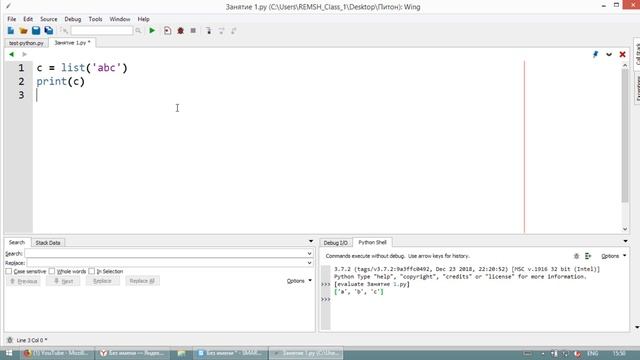Screen dimensions: 640x360
Task: Open the editor chevron dropdown next to the pin
Action: [x=609, y=54]
